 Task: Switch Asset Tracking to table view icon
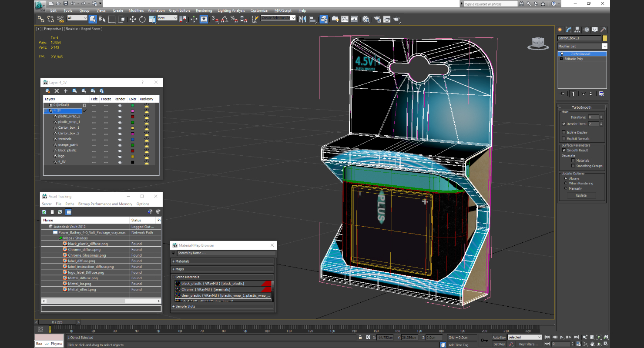point(68,212)
